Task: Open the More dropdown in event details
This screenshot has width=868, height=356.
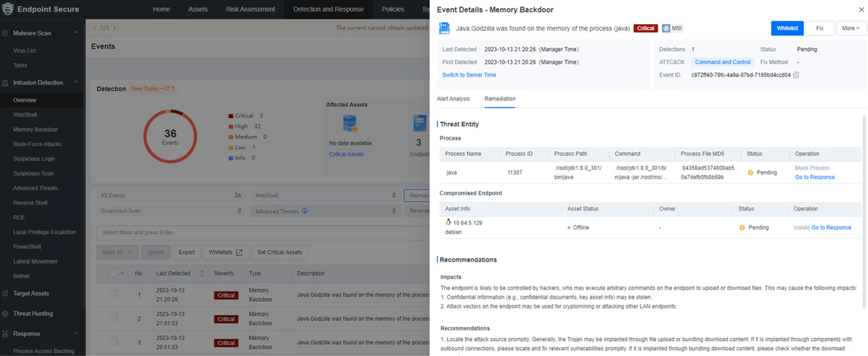Action: 851,28
